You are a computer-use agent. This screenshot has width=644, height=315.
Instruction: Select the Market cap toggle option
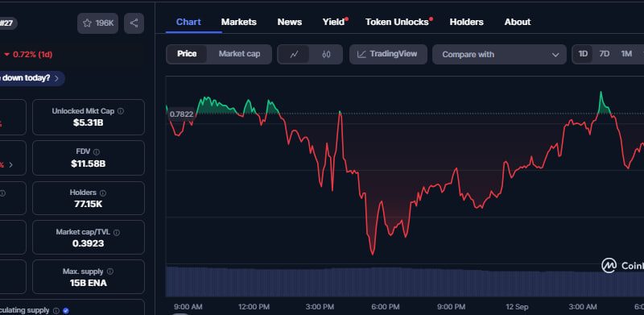239,54
